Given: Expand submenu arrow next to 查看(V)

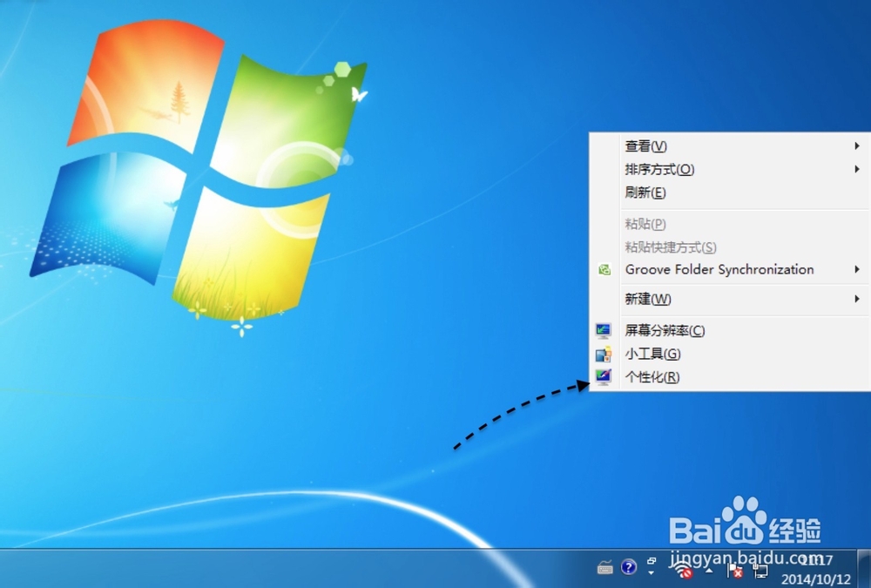Looking at the screenshot, I should (857, 146).
